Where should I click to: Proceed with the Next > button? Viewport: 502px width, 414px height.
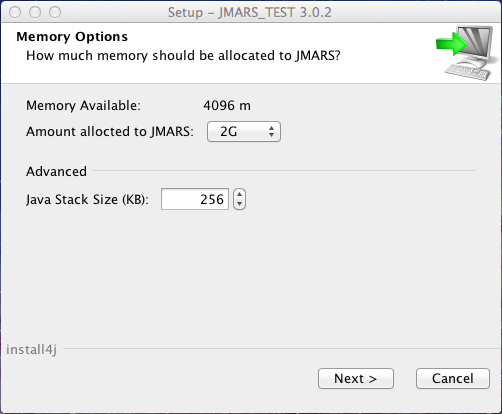tap(356, 379)
